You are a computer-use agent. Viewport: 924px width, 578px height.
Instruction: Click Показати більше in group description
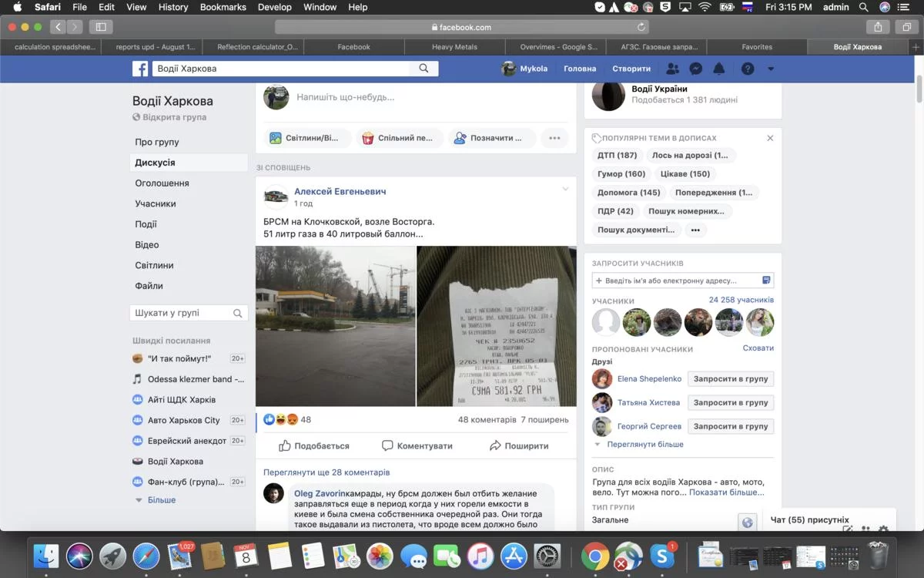727,492
